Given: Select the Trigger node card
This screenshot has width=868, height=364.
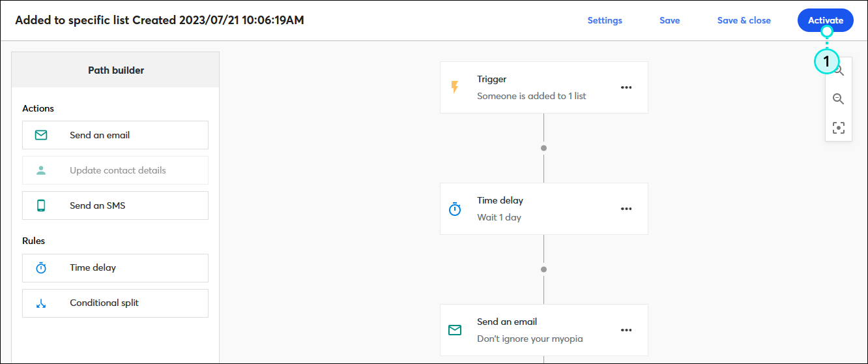Looking at the screenshot, I should [544, 87].
